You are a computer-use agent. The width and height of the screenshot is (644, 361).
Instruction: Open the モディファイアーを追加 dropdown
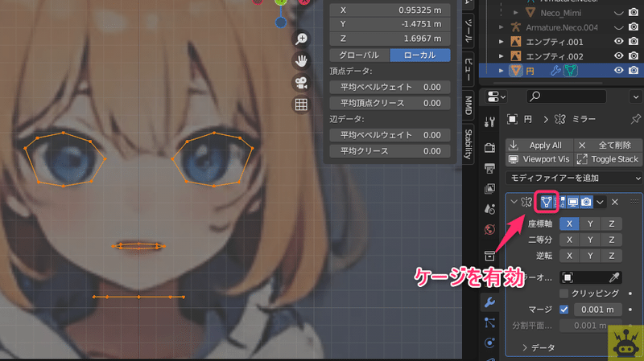574,178
